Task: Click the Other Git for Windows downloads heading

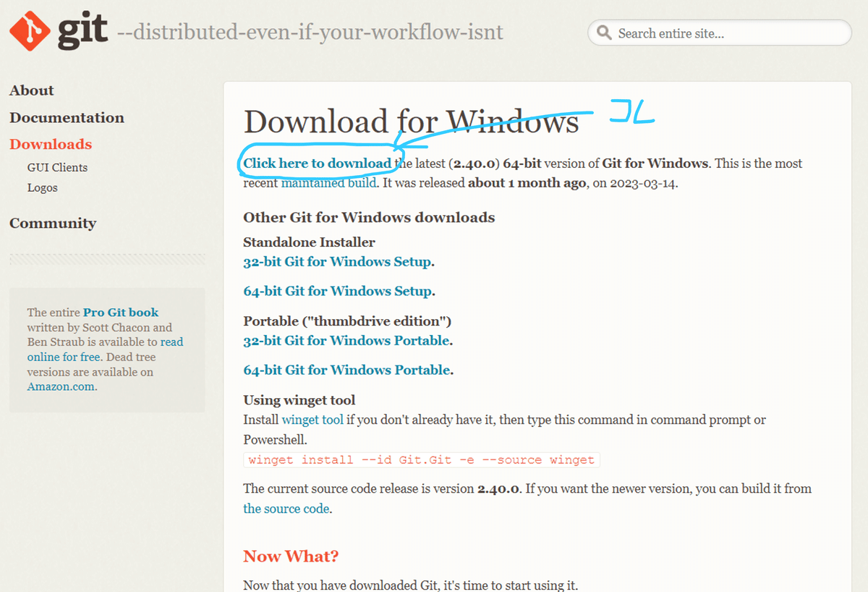Action: [369, 217]
